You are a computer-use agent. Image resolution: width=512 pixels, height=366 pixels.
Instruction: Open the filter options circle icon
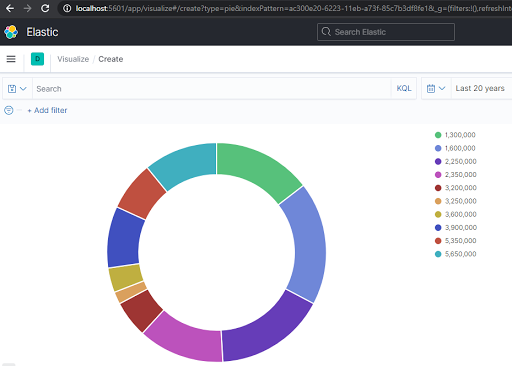point(9,110)
